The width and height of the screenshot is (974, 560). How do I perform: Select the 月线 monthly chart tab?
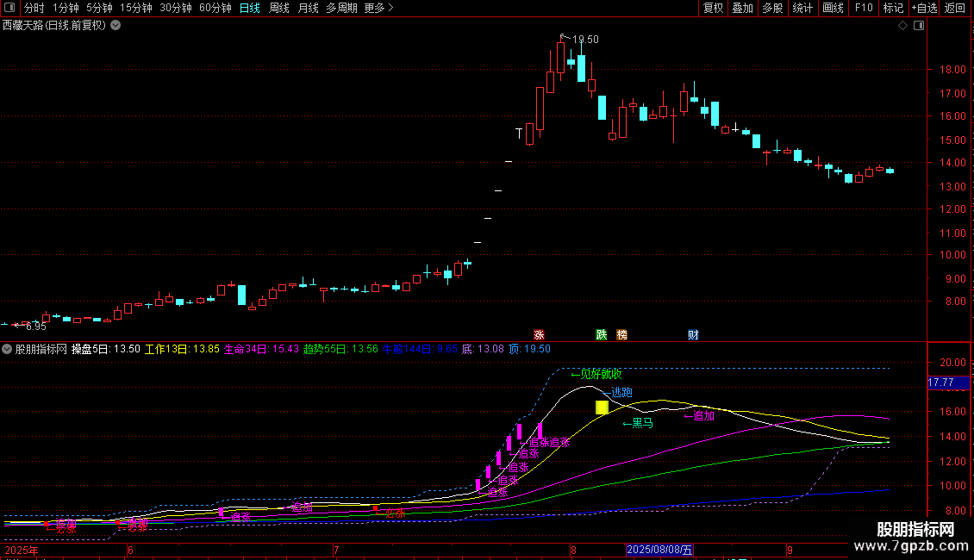[308, 8]
